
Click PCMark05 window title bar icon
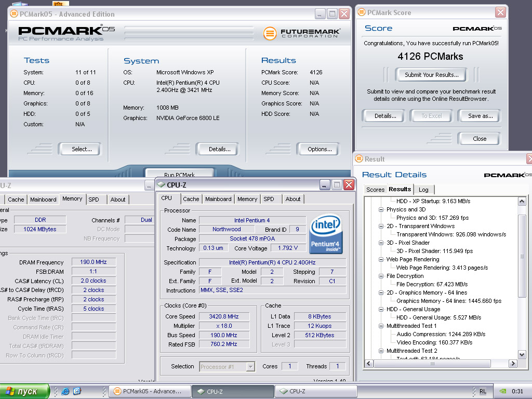14,14
